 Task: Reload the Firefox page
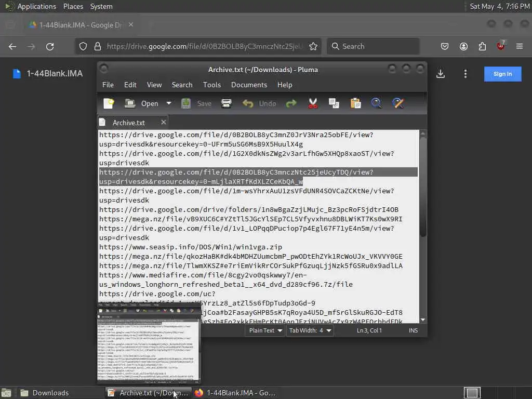[x=50, y=46]
